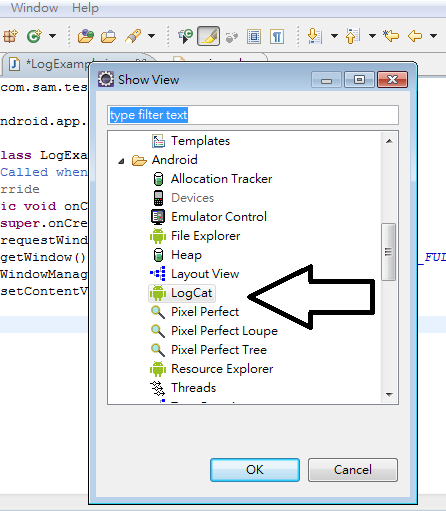Image resolution: width=446 pixels, height=511 pixels.
Task: Click the Resource Explorer android icon
Action: tap(158, 369)
